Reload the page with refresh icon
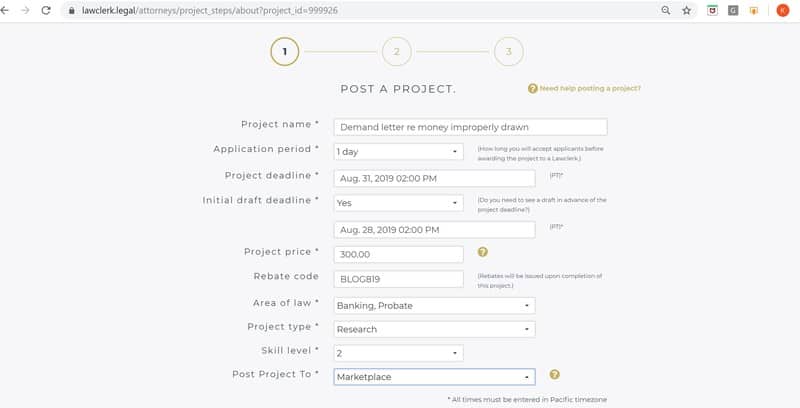This screenshot has width=800, height=408. (x=46, y=10)
